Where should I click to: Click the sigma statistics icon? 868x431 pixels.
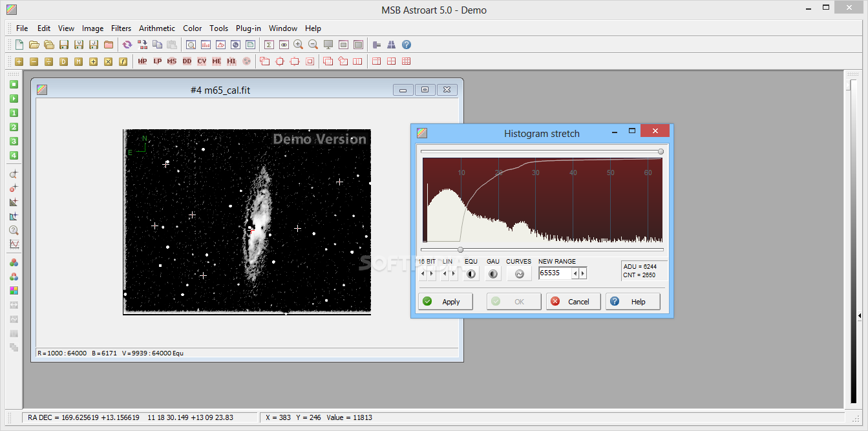pos(269,45)
